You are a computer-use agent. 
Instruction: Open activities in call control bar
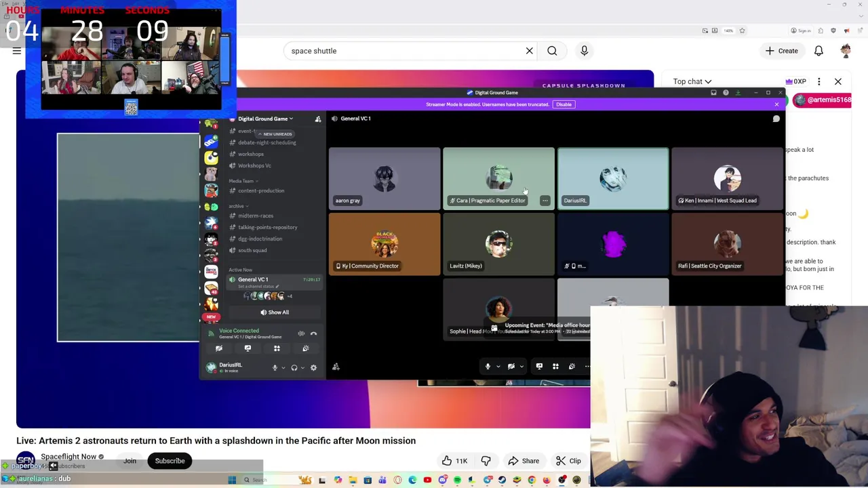click(x=555, y=367)
